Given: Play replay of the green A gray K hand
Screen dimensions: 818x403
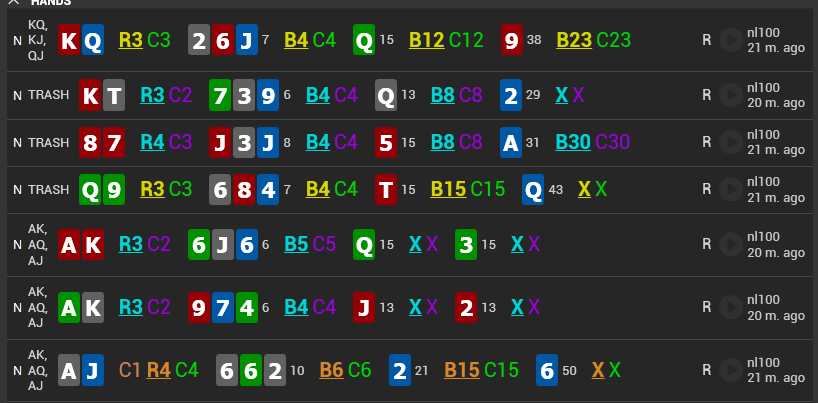Looking at the screenshot, I should click(731, 307).
